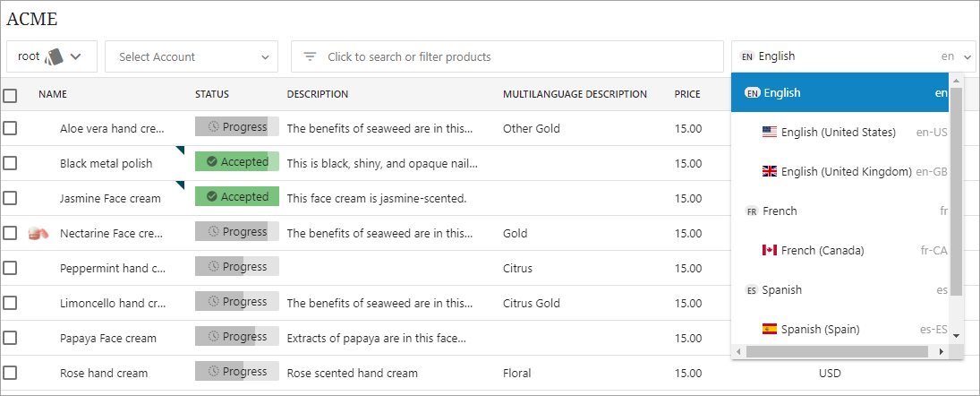Sort by the NAME column header
The height and width of the screenshot is (396, 980).
[x=53, y=94]
